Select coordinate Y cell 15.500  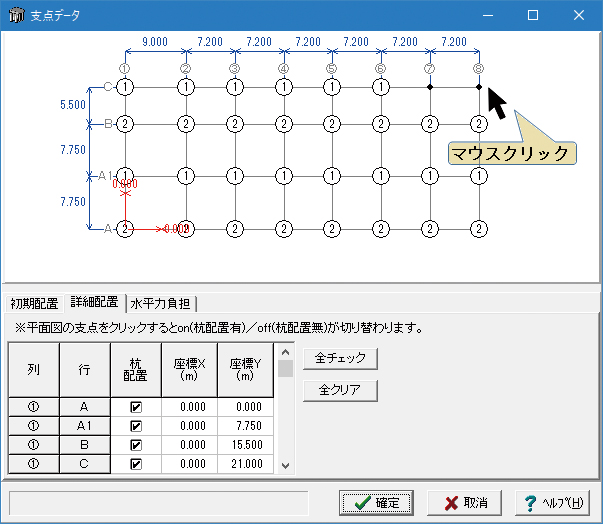coord(246,445)
